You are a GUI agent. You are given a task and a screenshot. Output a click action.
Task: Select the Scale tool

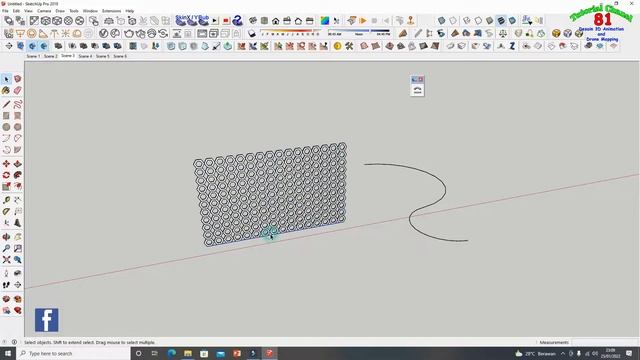[x=6, y=187]
